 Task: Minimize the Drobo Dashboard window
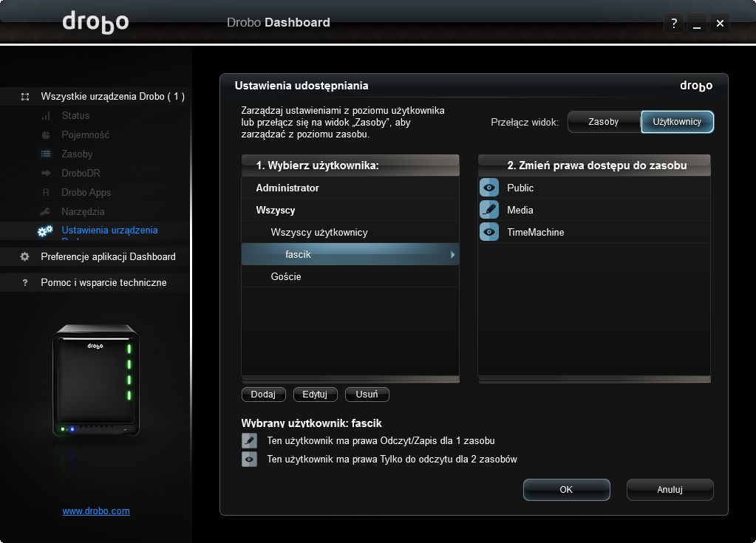tap(697, 23)
